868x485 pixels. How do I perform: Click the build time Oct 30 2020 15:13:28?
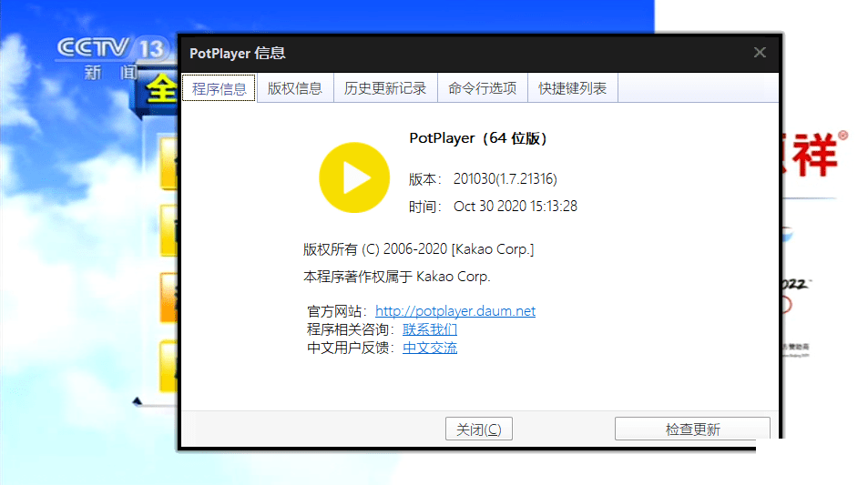pos(515,206)
